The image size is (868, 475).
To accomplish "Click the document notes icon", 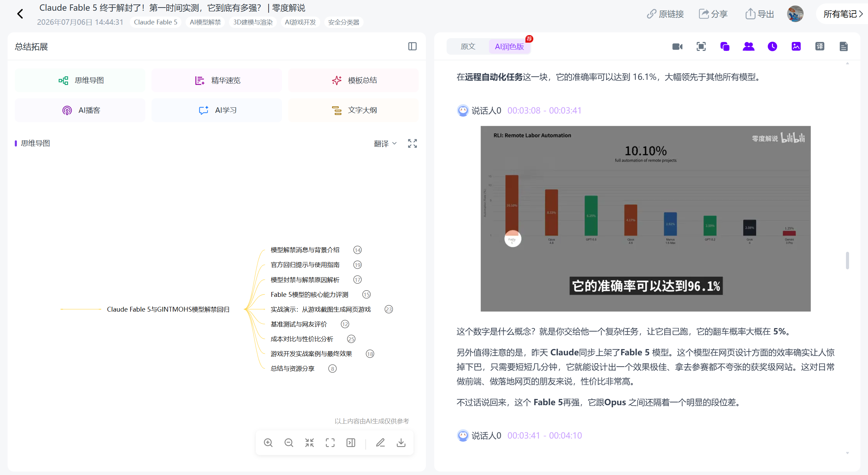I will coord(844,46).
